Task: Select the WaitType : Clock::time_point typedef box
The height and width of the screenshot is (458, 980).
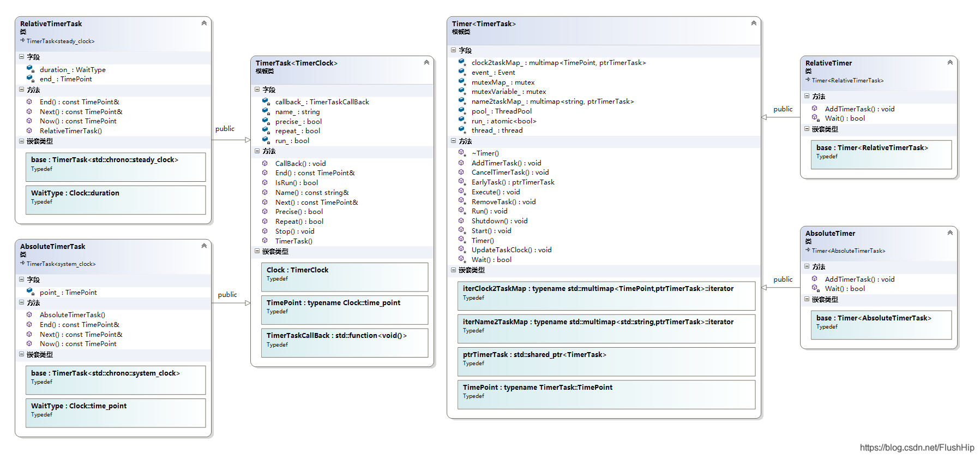Action: click(116, 413)
